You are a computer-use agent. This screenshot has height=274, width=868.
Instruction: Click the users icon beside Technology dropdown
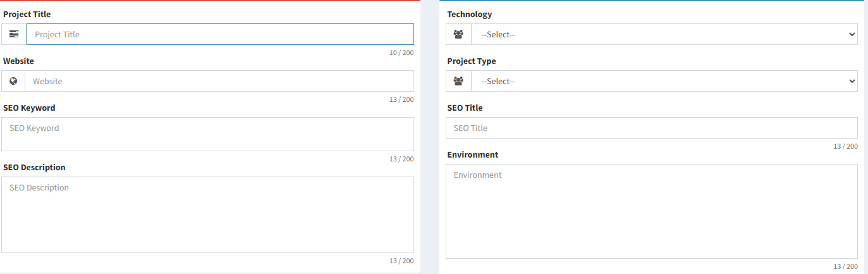click(x=458, y=34)
